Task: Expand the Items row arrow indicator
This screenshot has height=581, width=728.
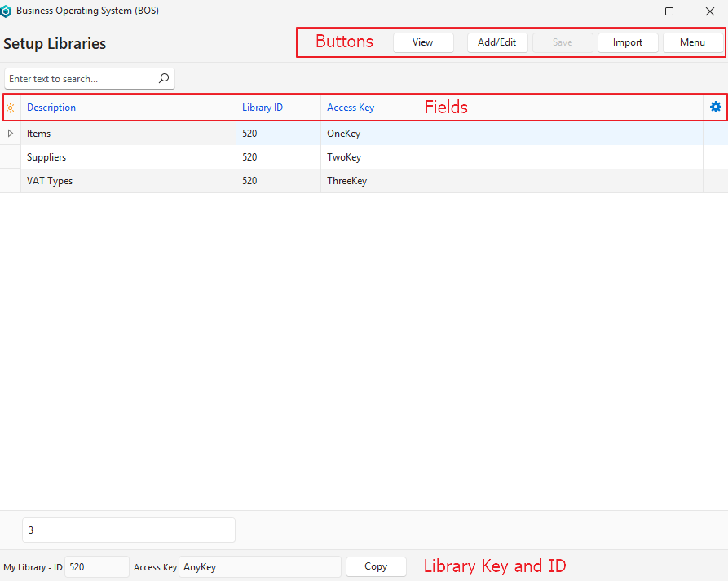Action: pos(11,133)
